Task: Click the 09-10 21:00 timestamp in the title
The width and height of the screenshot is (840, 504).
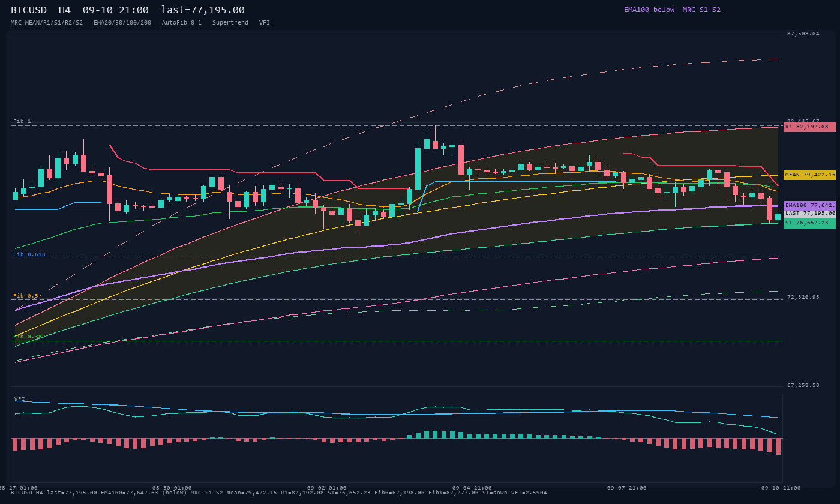Action: click(116, 10)
